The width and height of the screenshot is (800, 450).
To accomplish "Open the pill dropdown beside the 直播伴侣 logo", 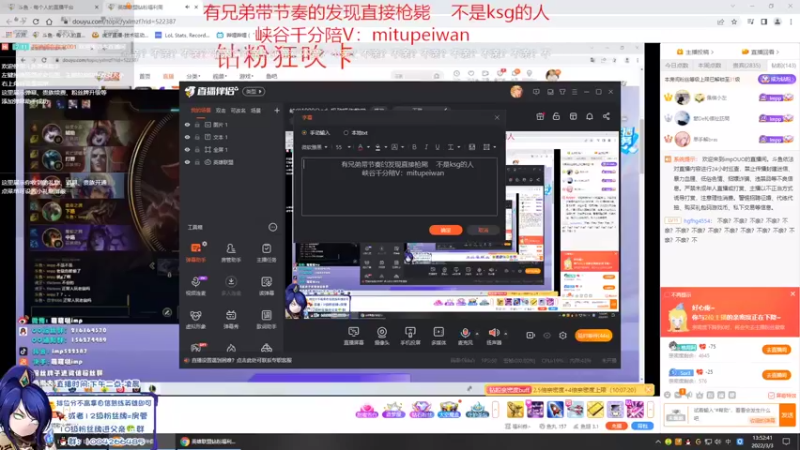I will (254, 92).
